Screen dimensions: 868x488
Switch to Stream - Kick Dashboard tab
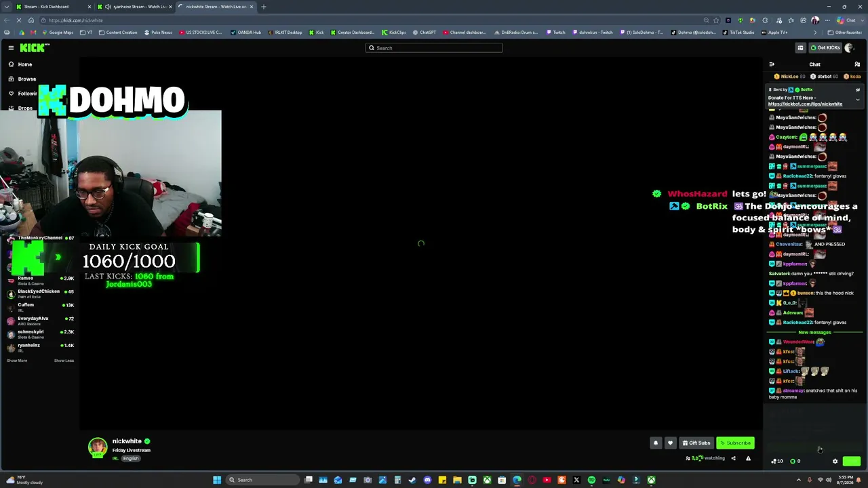coord(52,7)
